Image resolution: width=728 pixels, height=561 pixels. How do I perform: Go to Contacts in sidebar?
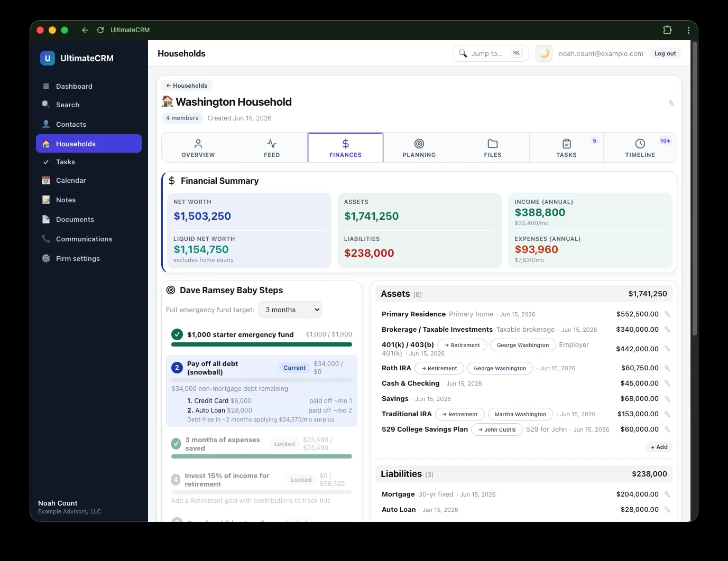[x=89, y=124]
